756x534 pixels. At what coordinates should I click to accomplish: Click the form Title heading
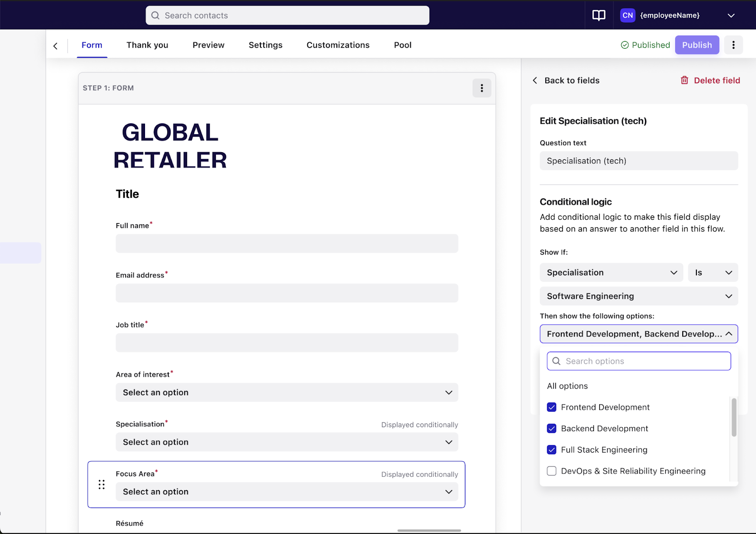[128, 194]
